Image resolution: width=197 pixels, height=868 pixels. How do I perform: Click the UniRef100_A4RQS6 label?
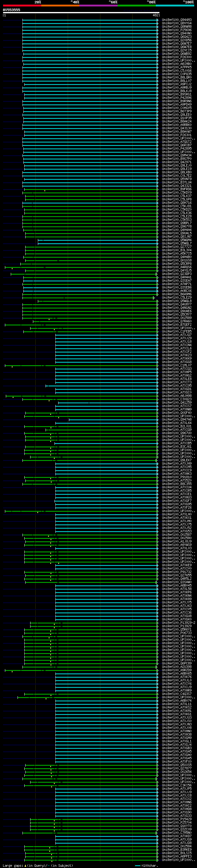click(177, 267)
